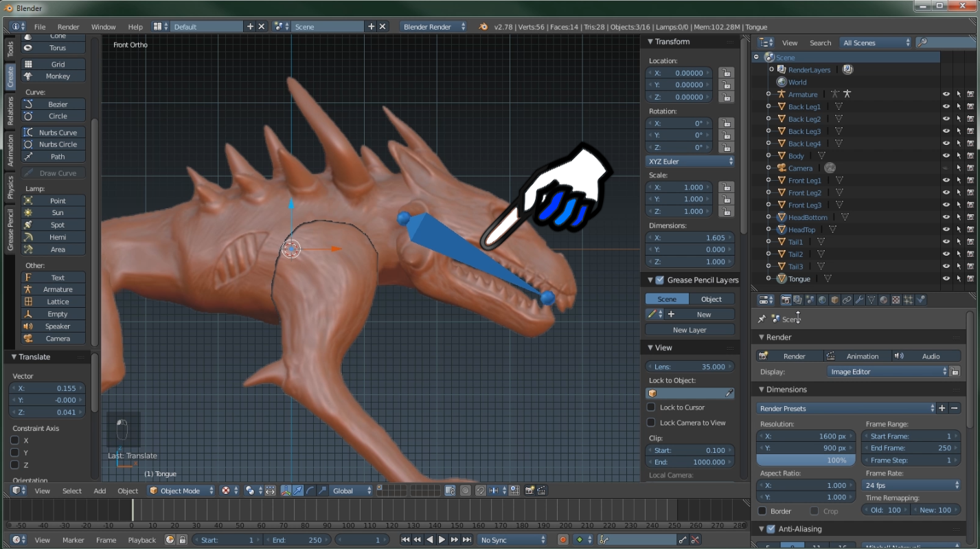Image resolution: width=980 pixels, height=549 pixels.
Task: Open the World properties tab icon
Action: pyautogui.click(x=822, y=300)
